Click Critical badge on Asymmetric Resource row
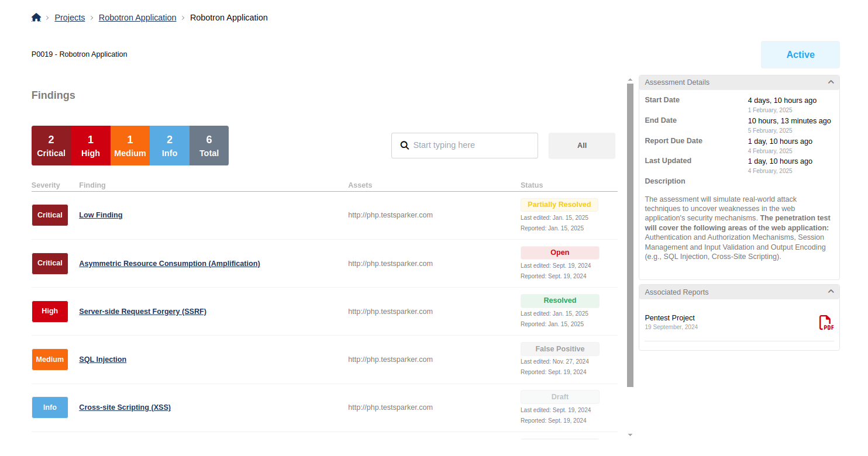868x456 pixels. click(x=50, y=264)
